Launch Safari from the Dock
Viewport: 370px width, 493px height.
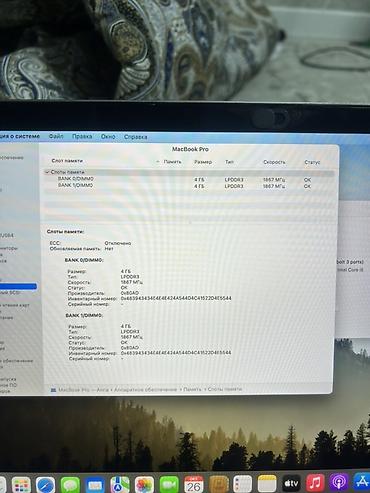point(45,485)
